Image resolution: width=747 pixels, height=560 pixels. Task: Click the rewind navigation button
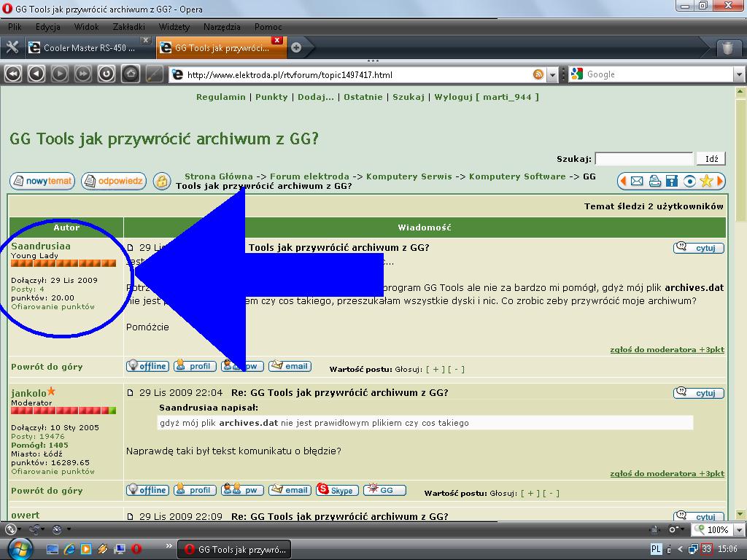click(13, 74)
